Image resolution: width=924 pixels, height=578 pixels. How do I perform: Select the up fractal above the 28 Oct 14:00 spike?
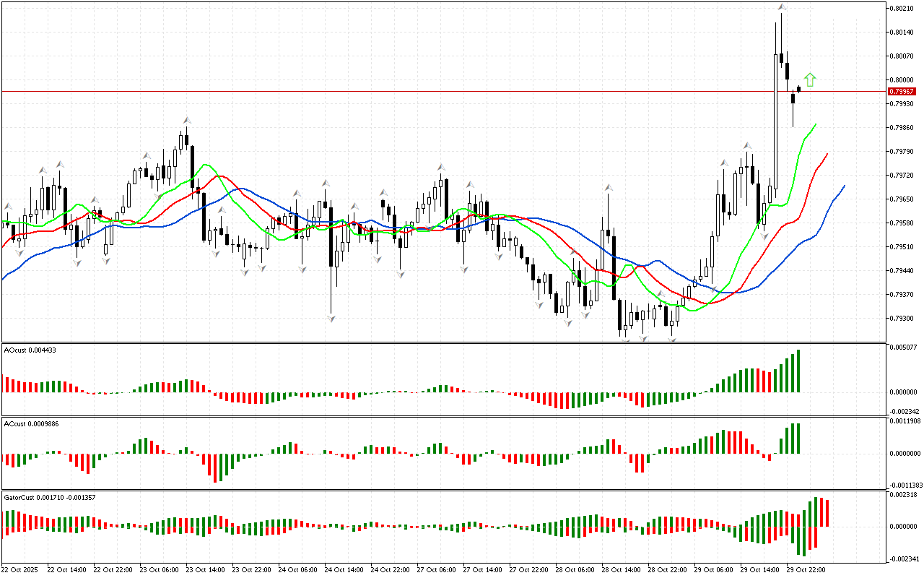click(609, 187)
